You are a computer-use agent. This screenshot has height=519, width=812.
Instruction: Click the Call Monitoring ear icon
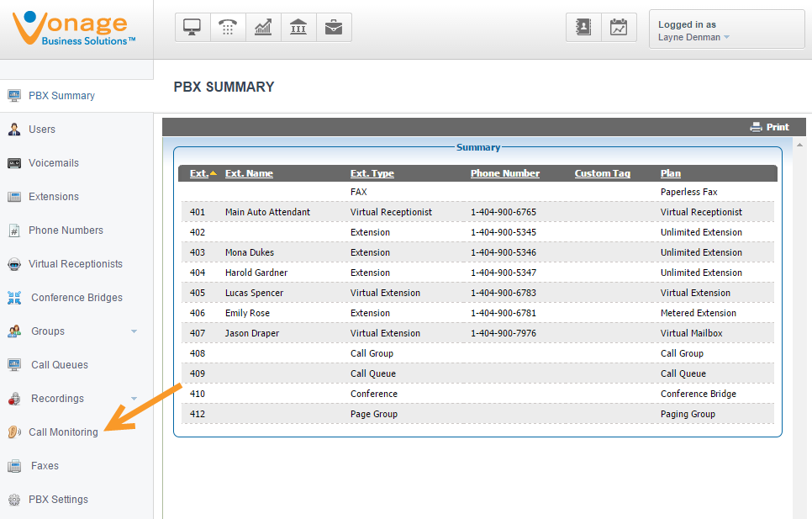click(14, 432)
